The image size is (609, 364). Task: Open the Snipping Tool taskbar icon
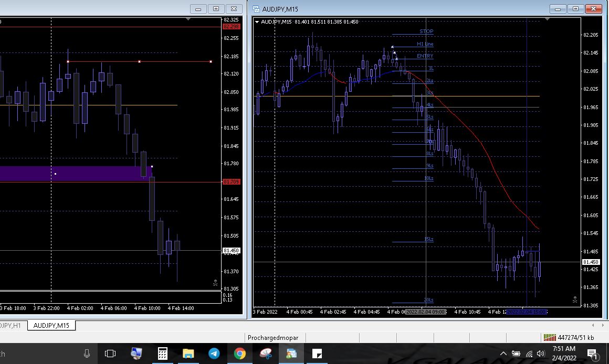(x=266, y=354)
